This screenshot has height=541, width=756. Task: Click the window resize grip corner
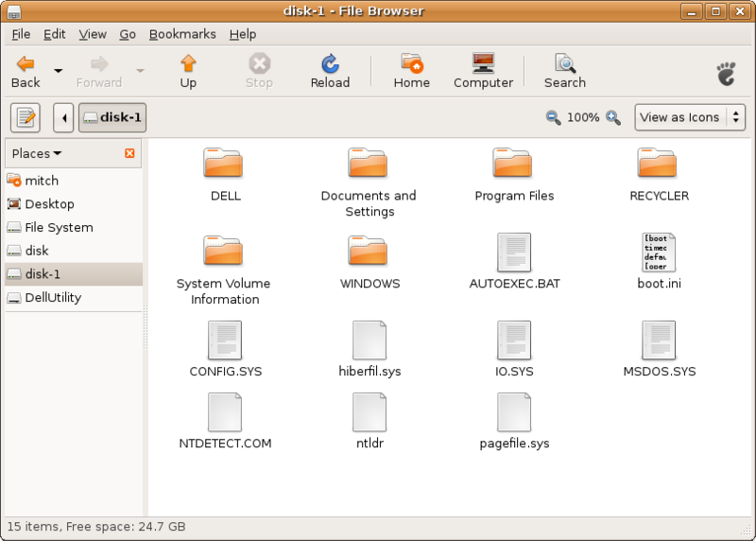tap(747, 531)
